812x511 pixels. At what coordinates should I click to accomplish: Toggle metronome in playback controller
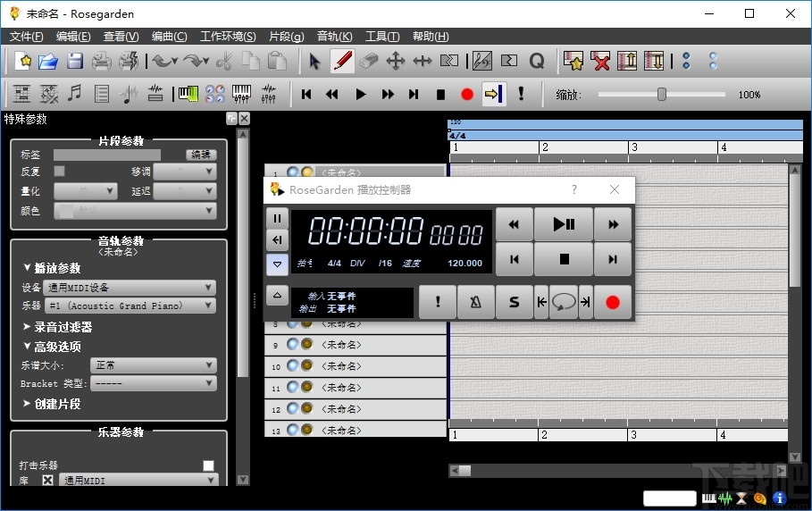[475, 302]
